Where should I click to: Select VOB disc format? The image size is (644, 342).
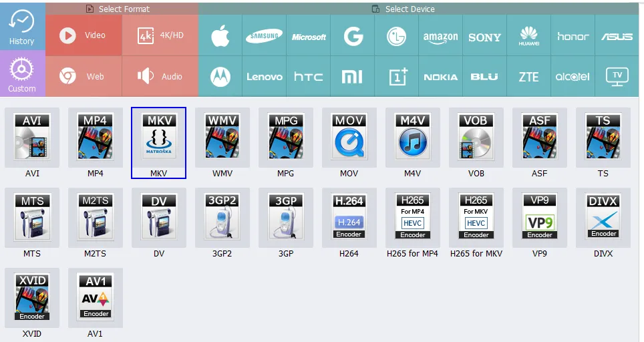pyautogui.click(x=476, y=143)
